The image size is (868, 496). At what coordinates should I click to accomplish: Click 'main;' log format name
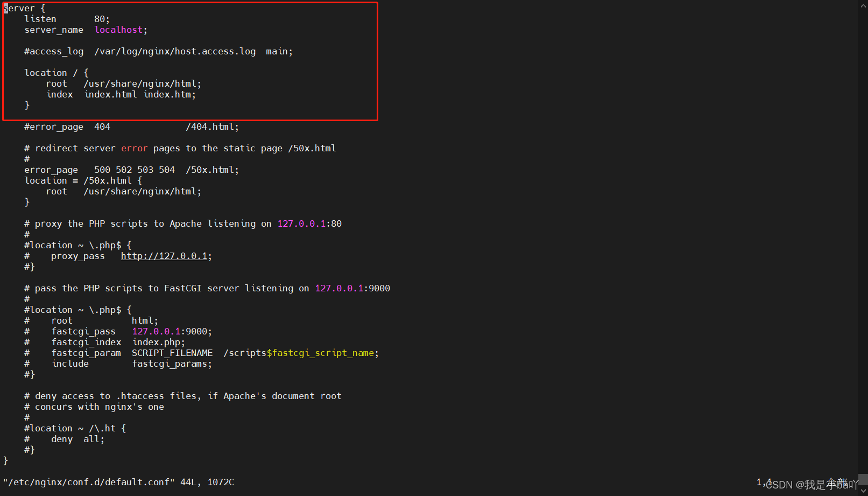pos(279,52)
